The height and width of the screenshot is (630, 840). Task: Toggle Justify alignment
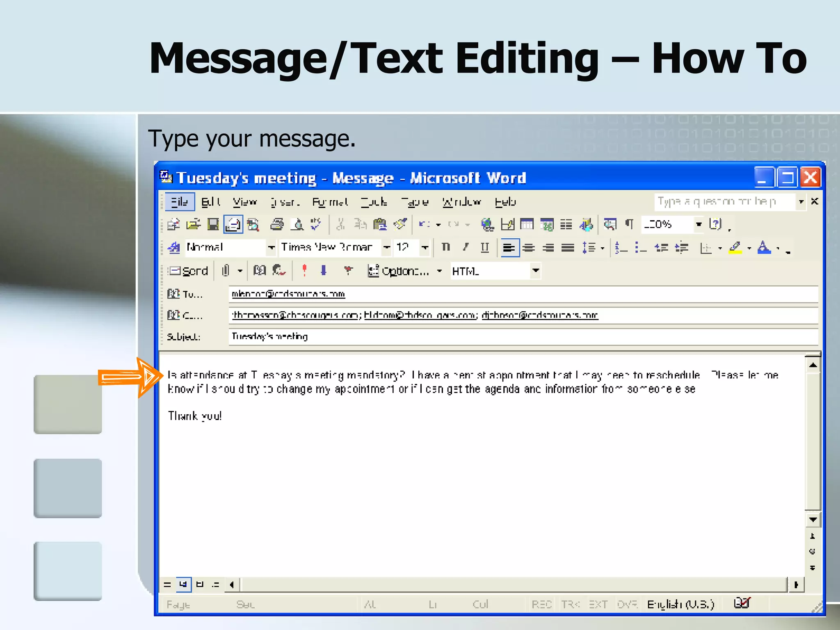568,248
